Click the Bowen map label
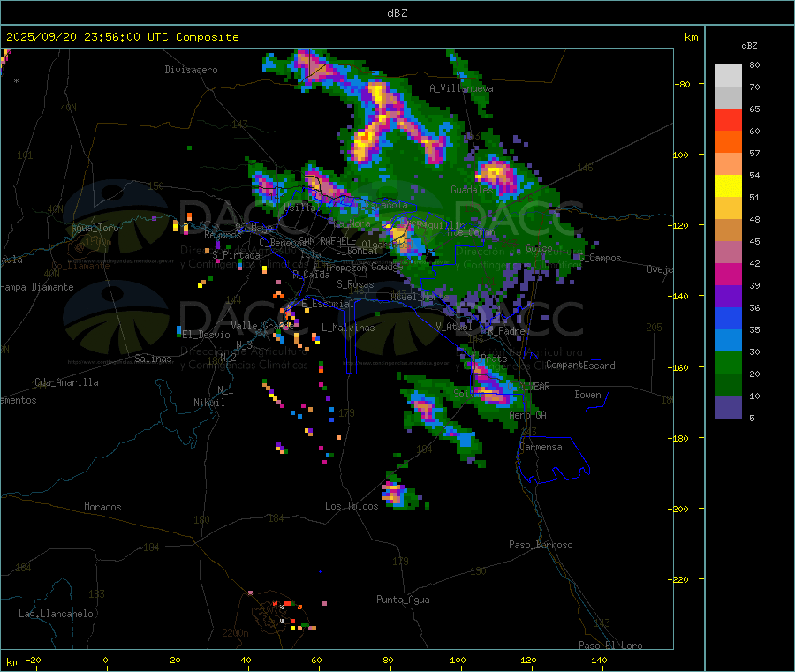This screenshot has width=795, height=672. 587,394
